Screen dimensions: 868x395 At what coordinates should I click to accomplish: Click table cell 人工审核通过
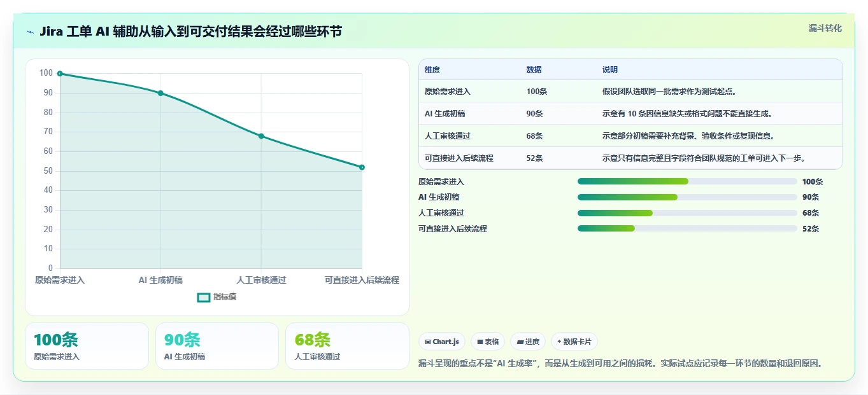point(448,136)
